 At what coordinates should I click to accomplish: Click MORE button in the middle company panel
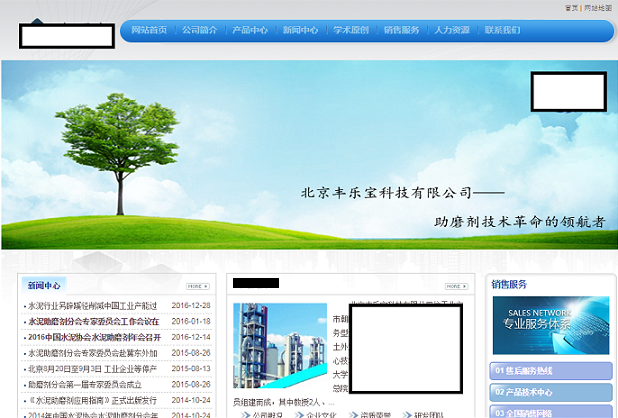(457, 286)
